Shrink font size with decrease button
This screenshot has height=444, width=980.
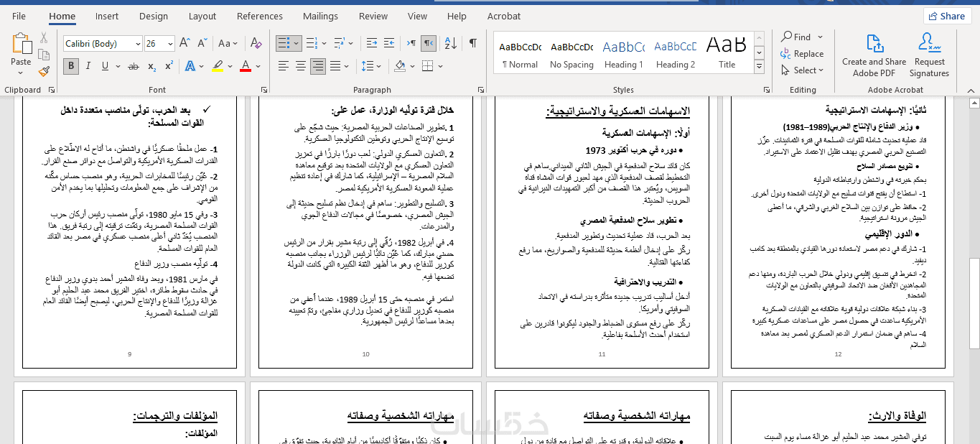click(201, 44)
